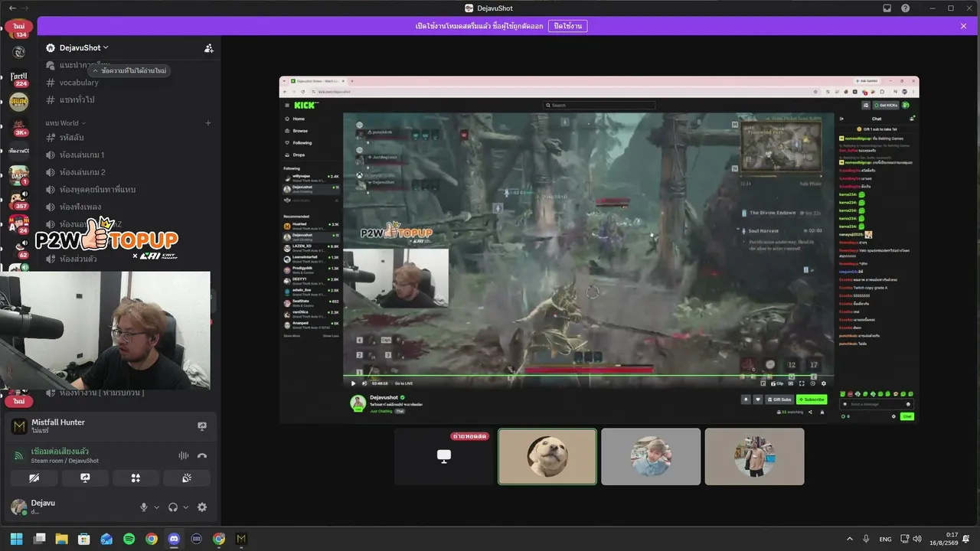Open Discord user settings gear
This screenshot has height=551, width=980.
(202, 507)
